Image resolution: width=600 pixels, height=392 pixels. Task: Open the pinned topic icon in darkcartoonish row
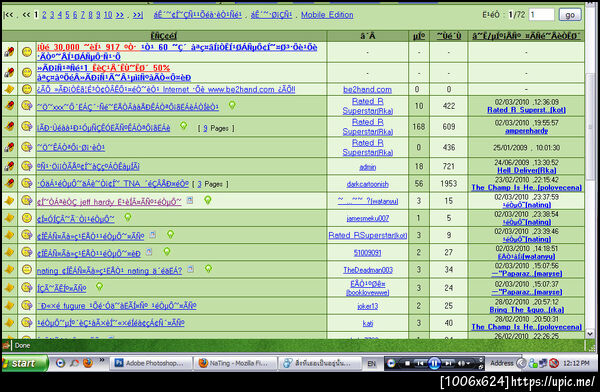(9, 183)
